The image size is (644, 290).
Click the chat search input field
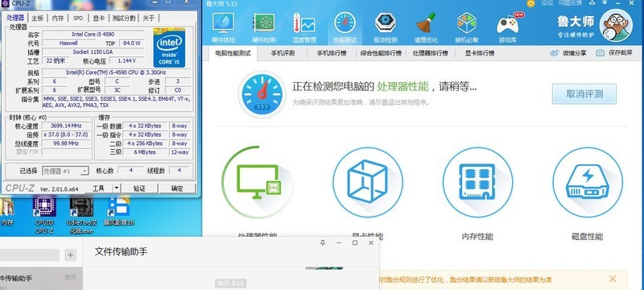(30, 255)
